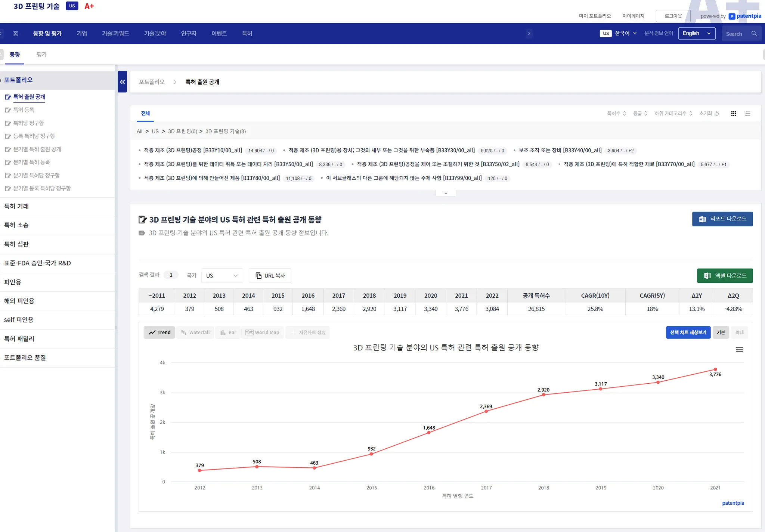Open the English language dropdown
765x532 pixels.
(696, 34)
